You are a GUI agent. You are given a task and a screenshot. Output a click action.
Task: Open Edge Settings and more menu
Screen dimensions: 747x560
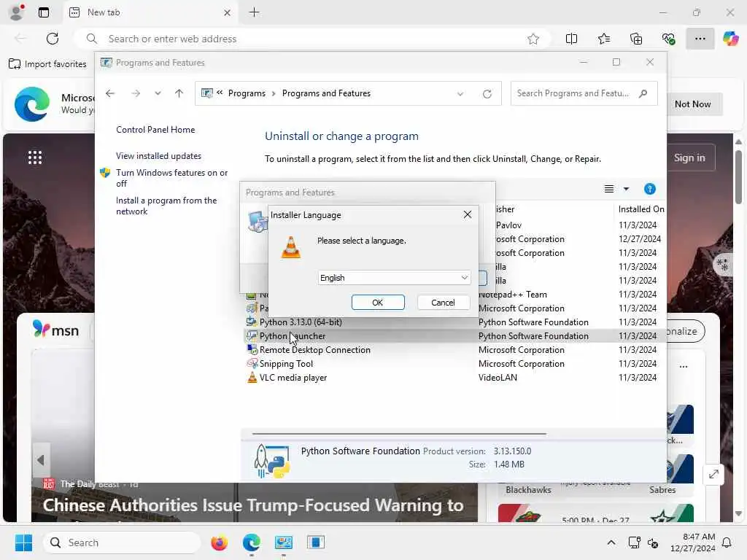(700, 39)
